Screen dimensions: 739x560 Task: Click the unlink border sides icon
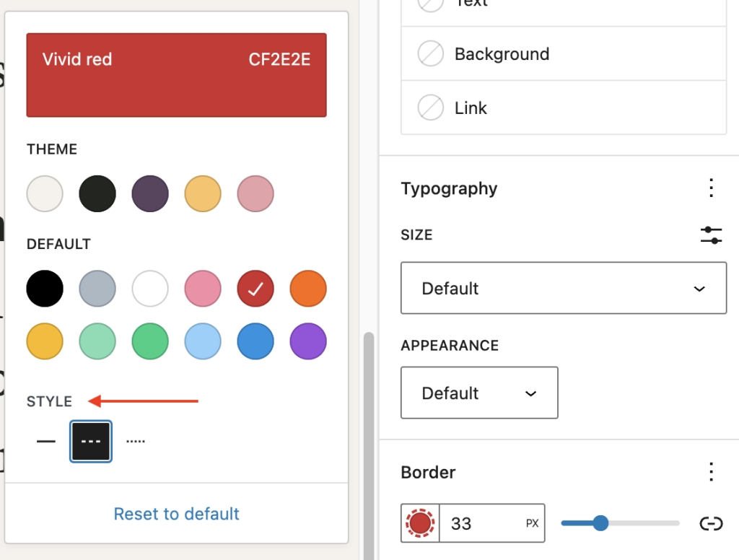point(711,523)
